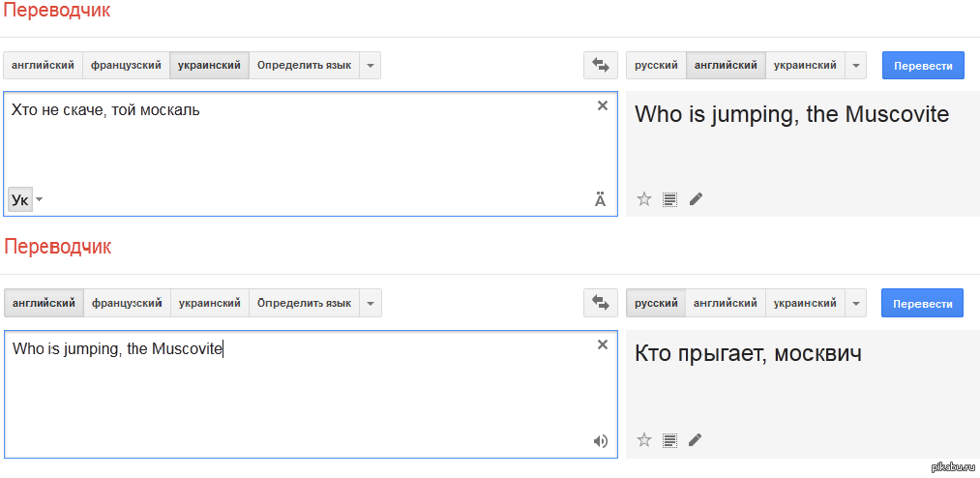Clear the Ukrainian source text

coord(603,105)
